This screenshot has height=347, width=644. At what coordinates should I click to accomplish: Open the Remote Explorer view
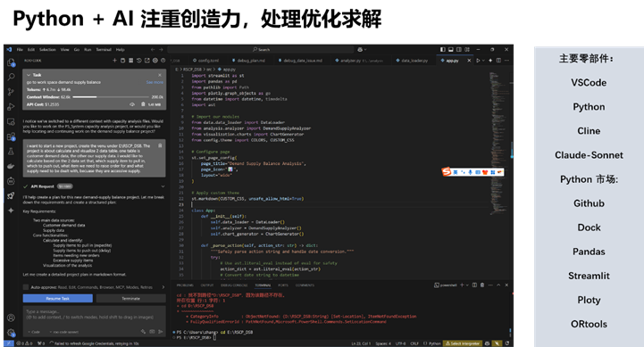[x=11, y=122]
